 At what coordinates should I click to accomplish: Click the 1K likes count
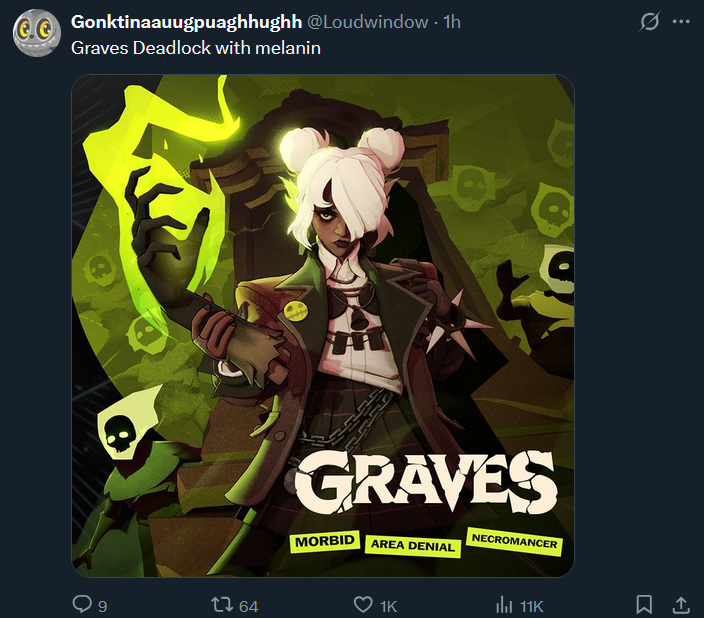pos(388,606)
